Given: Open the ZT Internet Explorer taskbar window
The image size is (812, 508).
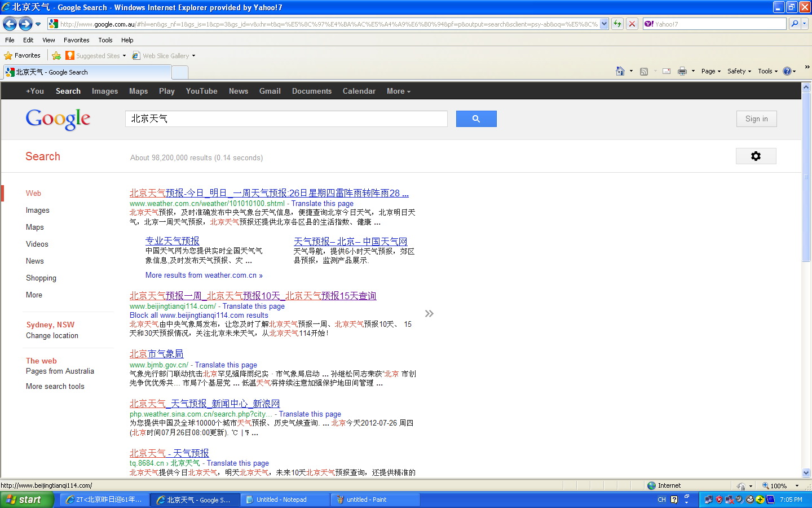Looking at the screenshot, I should [x=105, y=500].
